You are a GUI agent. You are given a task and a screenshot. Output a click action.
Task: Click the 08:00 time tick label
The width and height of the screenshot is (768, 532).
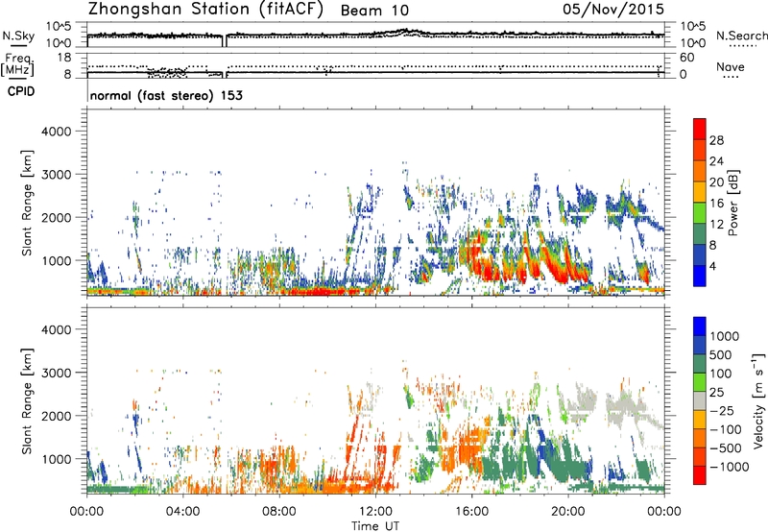(278, 512)
